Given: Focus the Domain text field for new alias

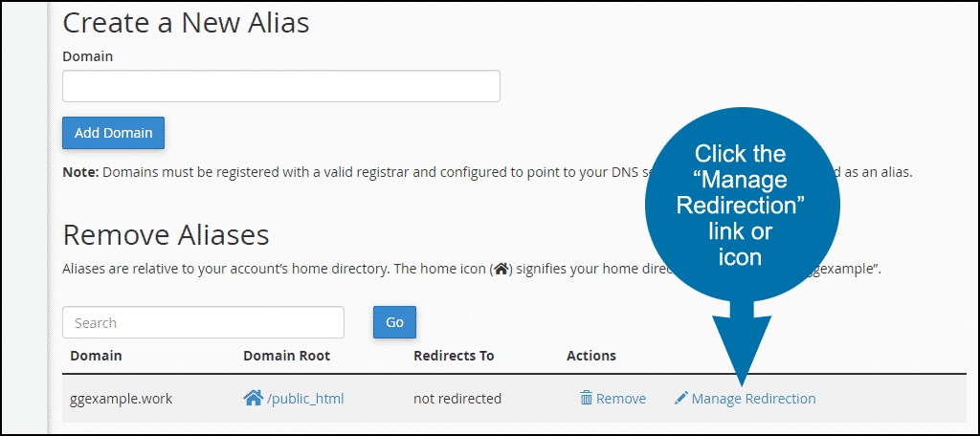Looking at the screenshot, I should point(280,86).
